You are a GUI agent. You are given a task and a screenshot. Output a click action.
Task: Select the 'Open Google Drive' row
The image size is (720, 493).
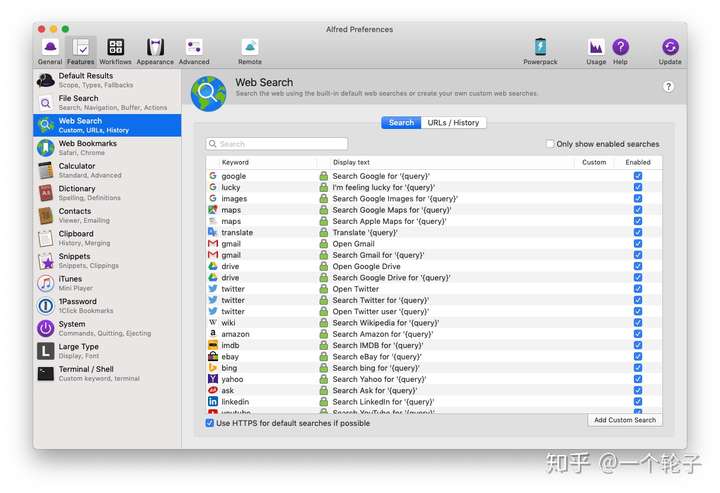click(x=434, y=266)
